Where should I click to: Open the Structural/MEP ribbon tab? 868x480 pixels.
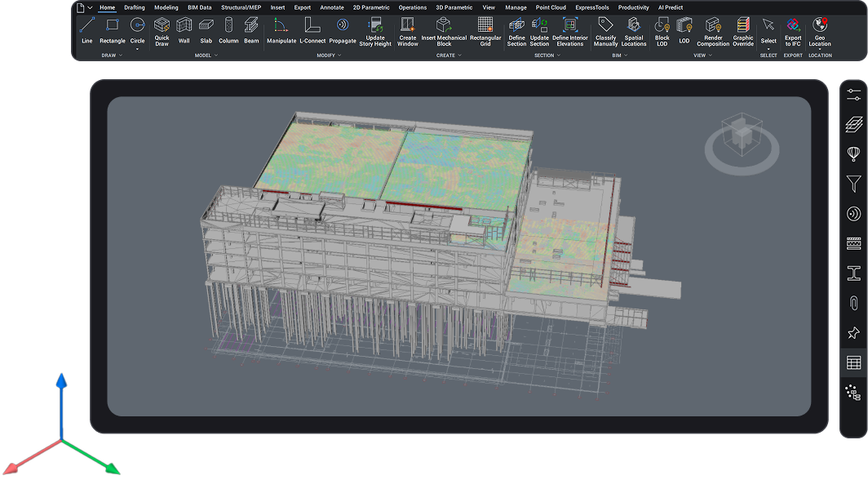tap(241, 7)
